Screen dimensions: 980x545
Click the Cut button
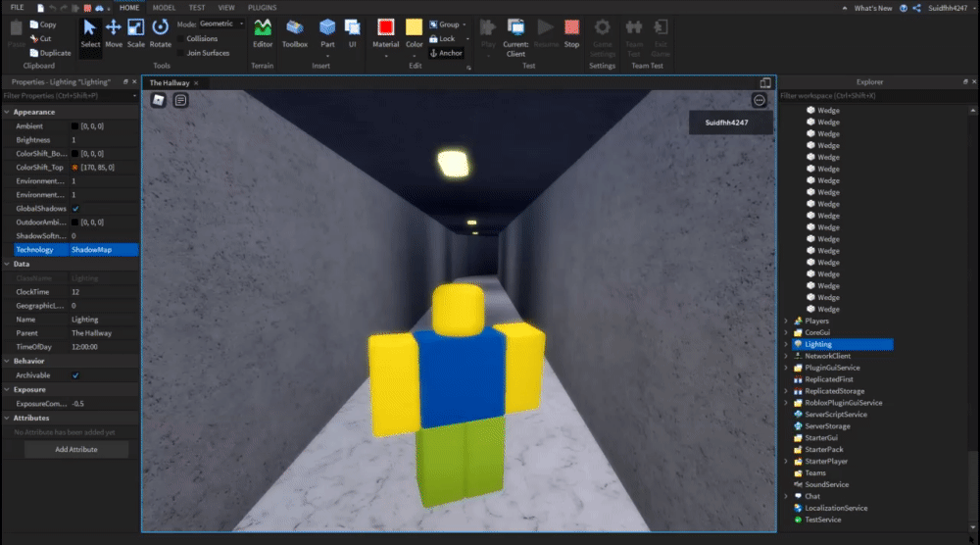click(x=40, y=39)
